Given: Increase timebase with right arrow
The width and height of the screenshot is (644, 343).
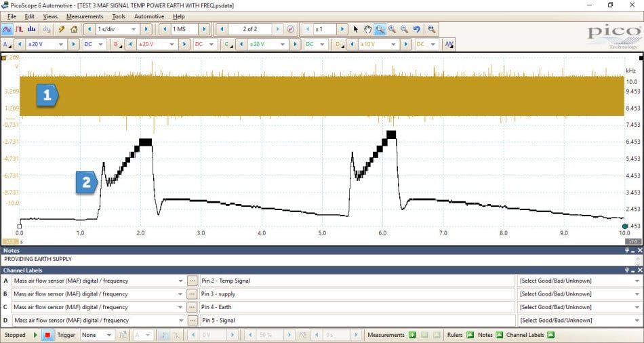Looking at the screenshot, I should coord(146,29).
